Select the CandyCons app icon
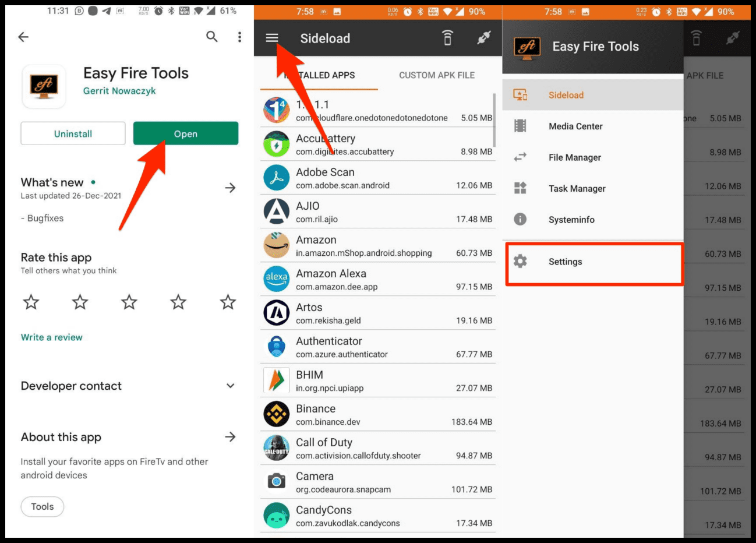This screenshot has height=543, width=756. pos(277,516)
